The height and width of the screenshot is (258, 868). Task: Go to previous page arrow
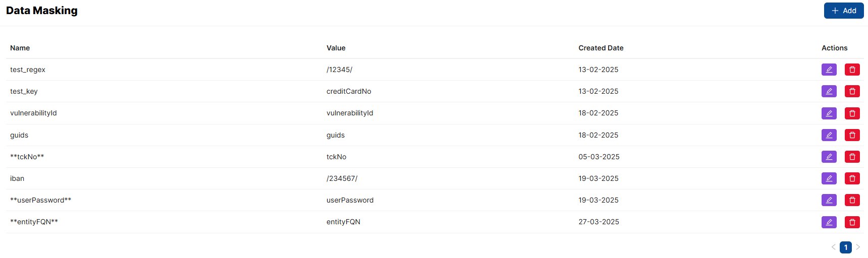[x=833, y=247]
